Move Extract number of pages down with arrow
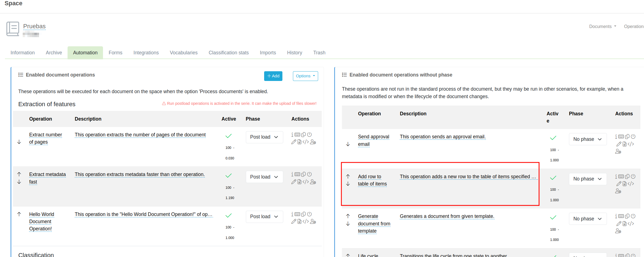 click(x=19, y=142)
